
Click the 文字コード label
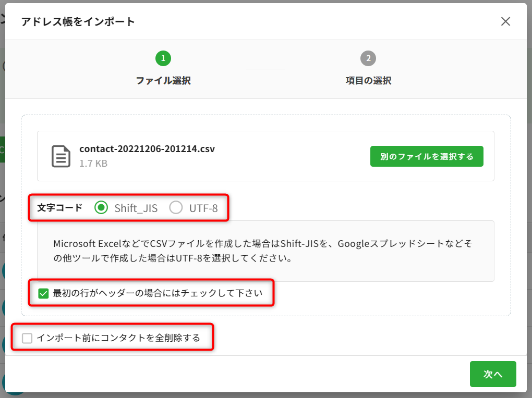[x=60, y=208]
